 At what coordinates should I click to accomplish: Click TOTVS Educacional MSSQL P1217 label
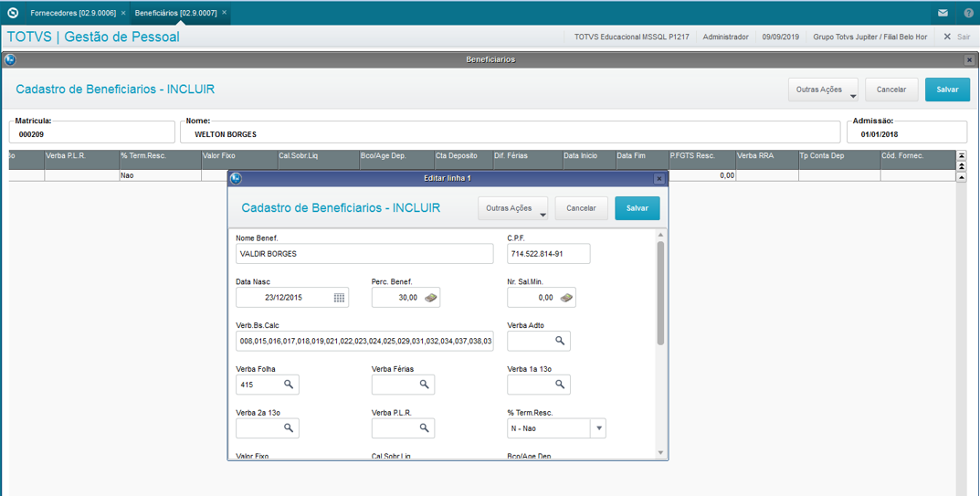(x=631, y=37)
